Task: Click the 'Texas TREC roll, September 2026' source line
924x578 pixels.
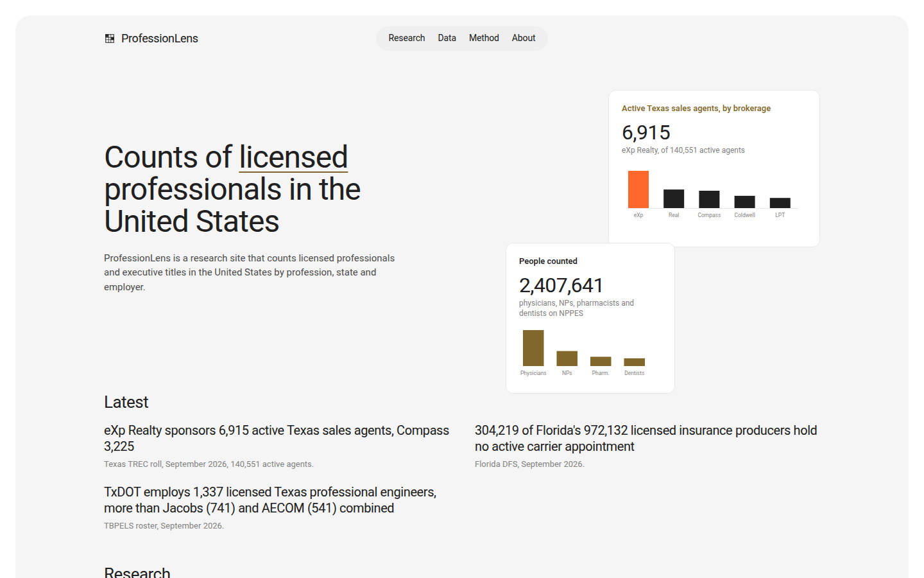Action: coord(209,464)
